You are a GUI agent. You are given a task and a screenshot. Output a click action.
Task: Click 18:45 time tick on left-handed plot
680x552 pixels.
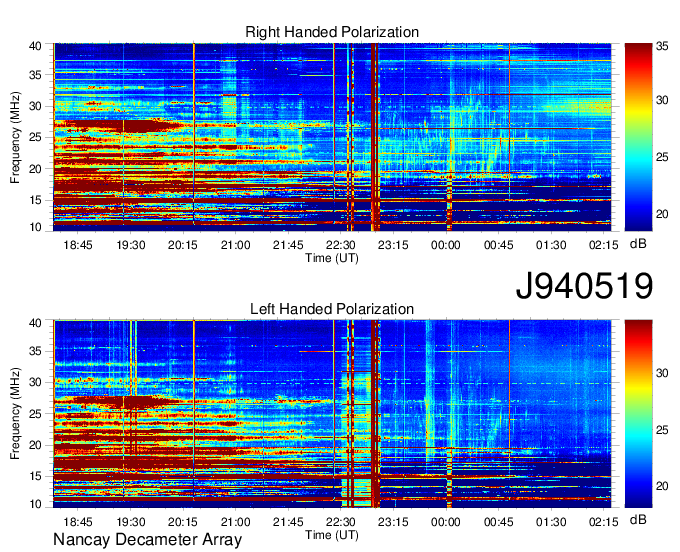78,522
